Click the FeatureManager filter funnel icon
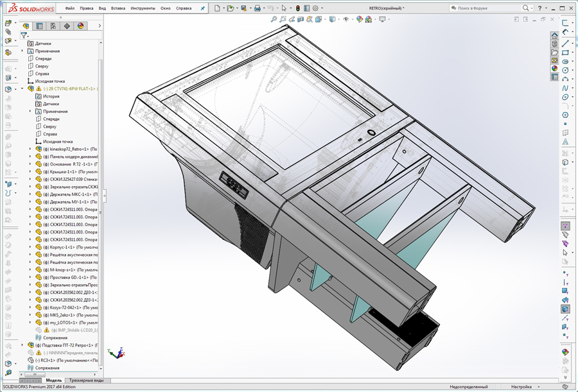This screenshot has height=392, width=578. point(24,35)
